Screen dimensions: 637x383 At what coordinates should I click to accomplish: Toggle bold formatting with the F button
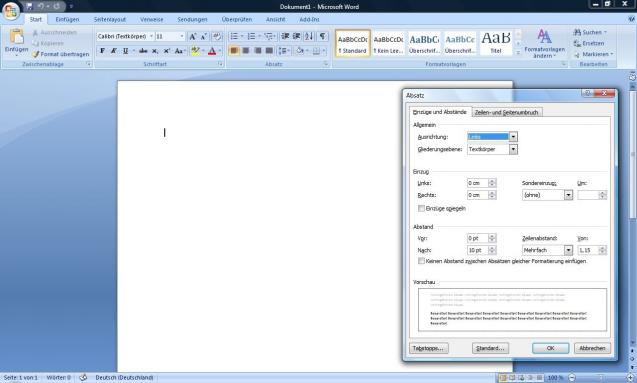[x=102, y=51]
